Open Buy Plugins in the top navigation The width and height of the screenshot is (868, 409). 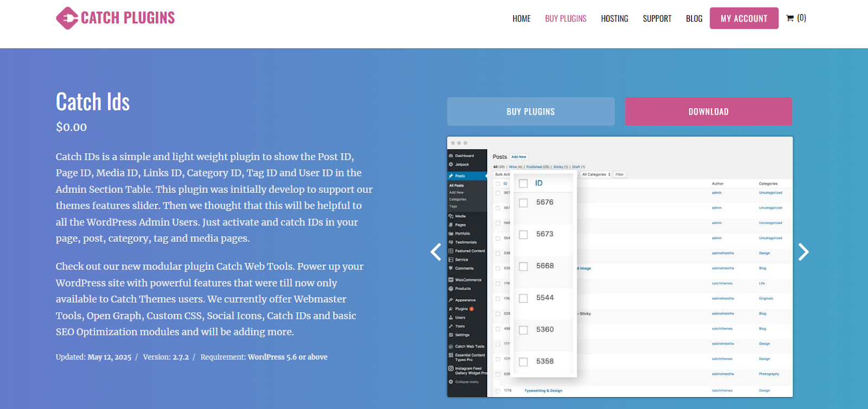(566, 18)
